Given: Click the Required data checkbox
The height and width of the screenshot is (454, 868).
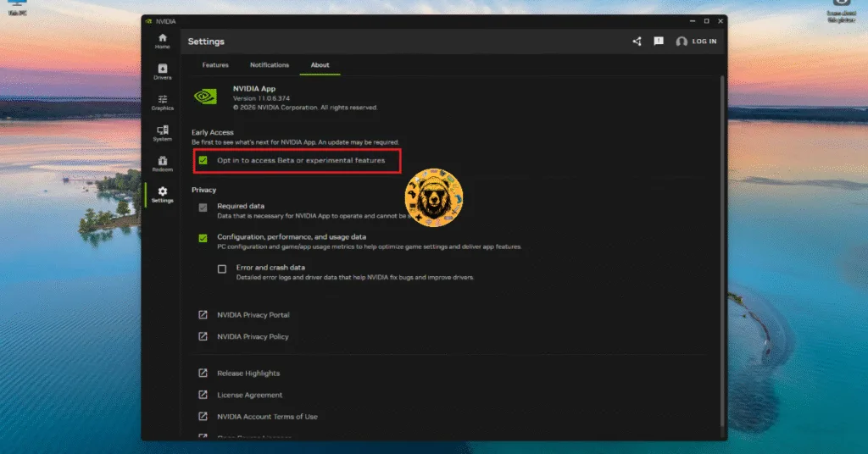Looking at the screenshot, I should point(203,208).
